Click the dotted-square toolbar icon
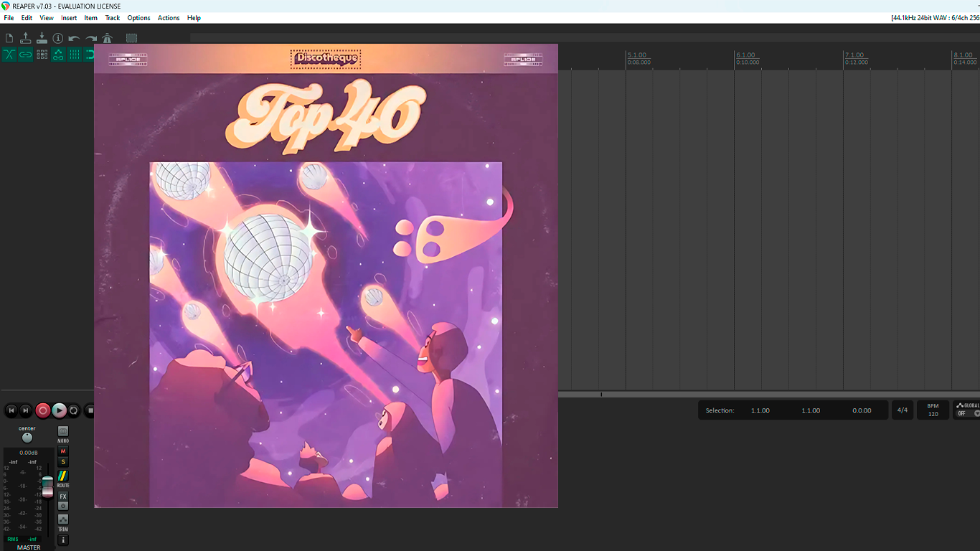This screenshot has height=551, width=980. pos(131,38)
